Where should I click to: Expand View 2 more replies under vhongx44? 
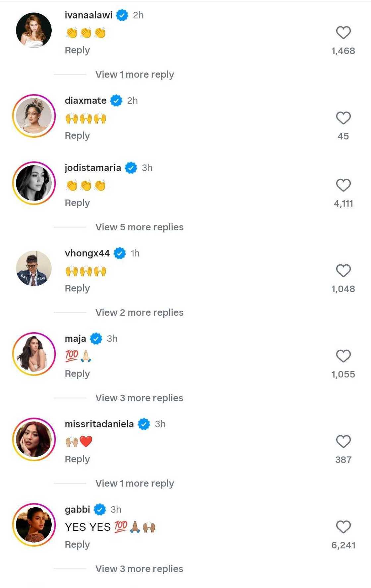click(x=139, y=312)
